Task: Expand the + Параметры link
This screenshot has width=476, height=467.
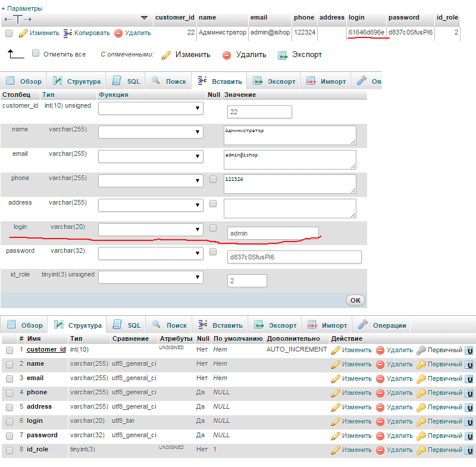Action: (22, 8)
